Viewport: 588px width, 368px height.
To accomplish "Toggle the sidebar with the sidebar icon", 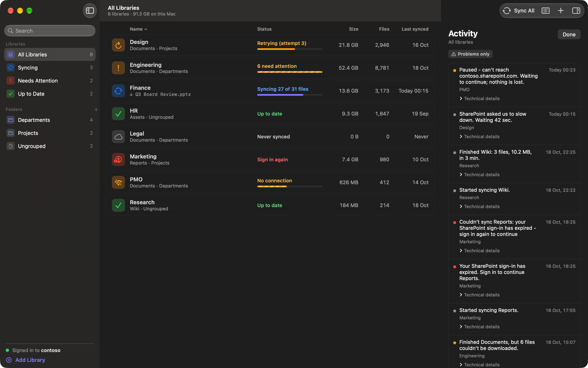I will click(x=90, y=11).
